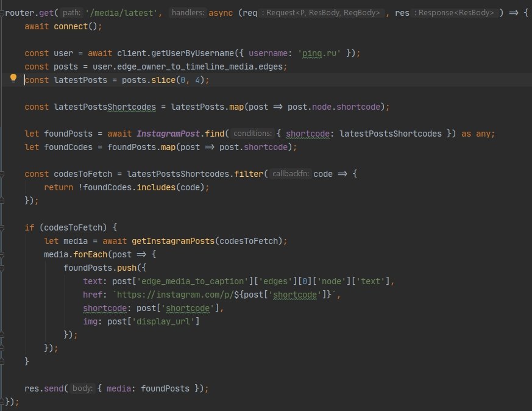The height and width of the screenshot is (411, 532).
Task: Click the 'client' identifier
Action: point(132,53)
